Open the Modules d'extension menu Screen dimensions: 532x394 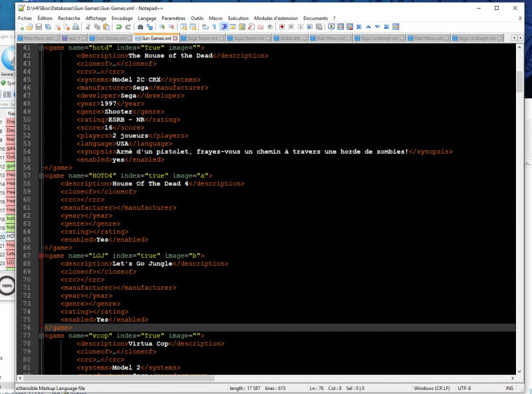coord(276,19)
